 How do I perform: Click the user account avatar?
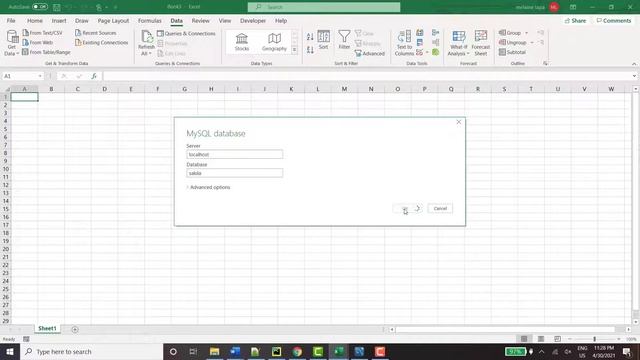pyautogui.click(x=554, y=7)
